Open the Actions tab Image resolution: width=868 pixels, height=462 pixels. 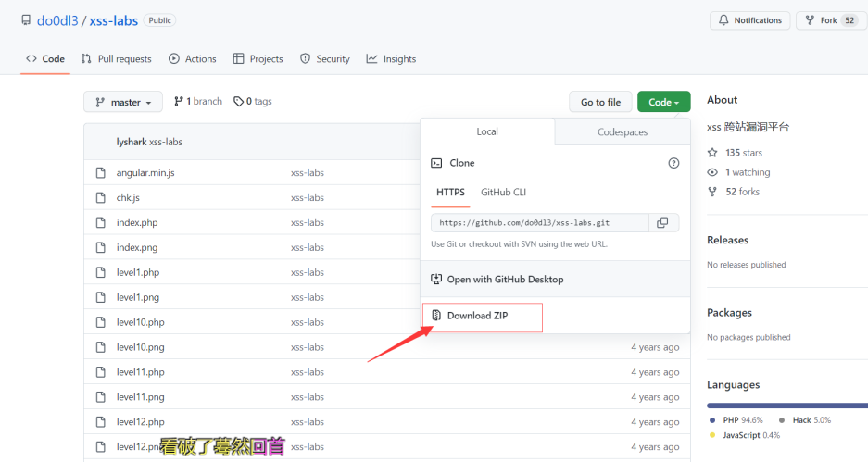point(193,58)
